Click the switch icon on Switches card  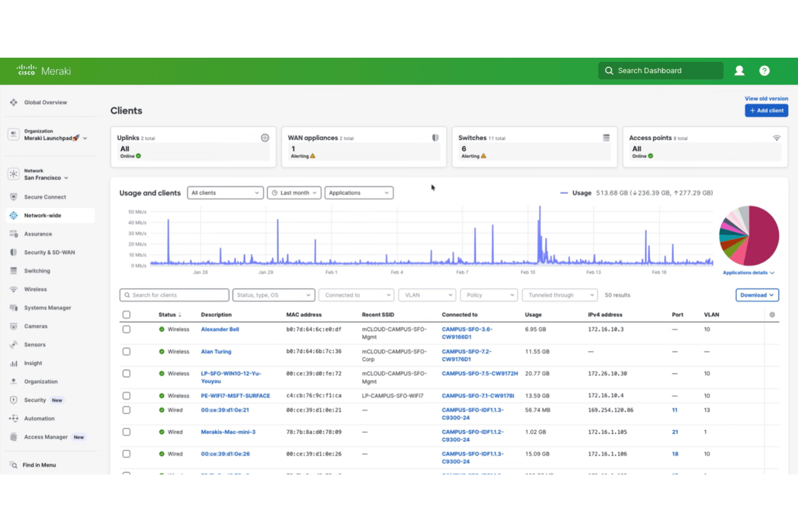click(x=606, y=137)
